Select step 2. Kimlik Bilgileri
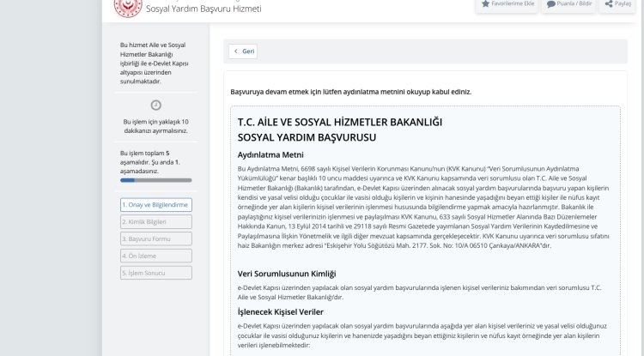The image size is (644, 356). pyautogui.click(x=156, y=222)
